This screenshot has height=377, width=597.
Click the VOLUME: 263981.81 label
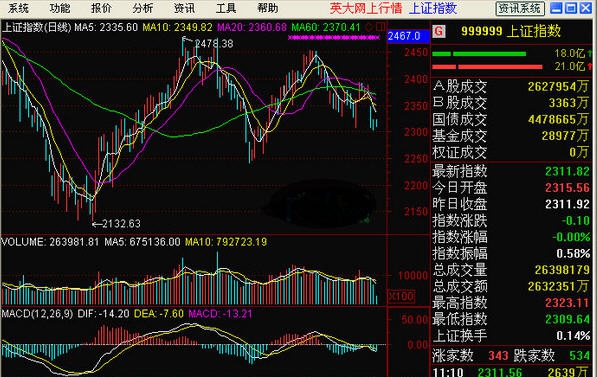coord(50,242)
